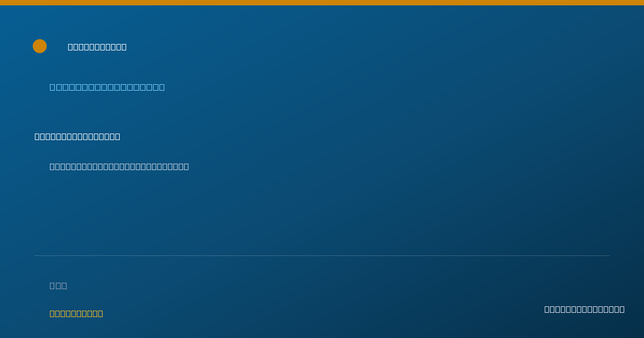
Task: Click the white text at bottom right corner
Action: point(584,309)
